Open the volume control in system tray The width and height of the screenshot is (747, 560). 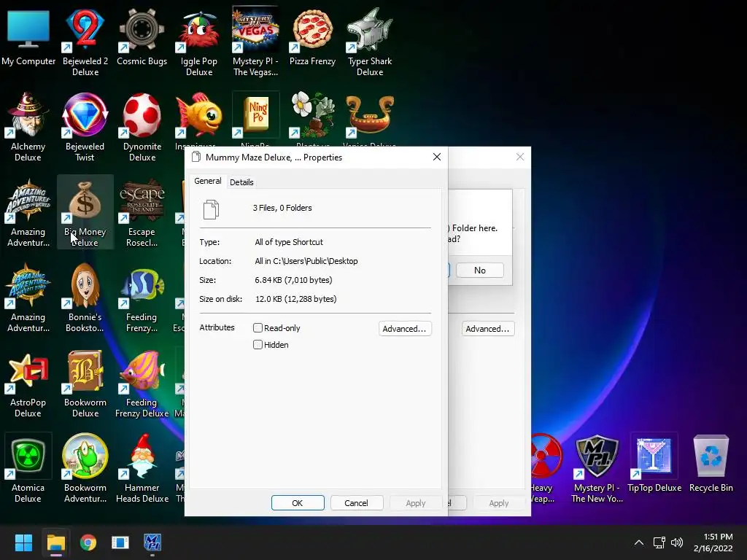677,542
